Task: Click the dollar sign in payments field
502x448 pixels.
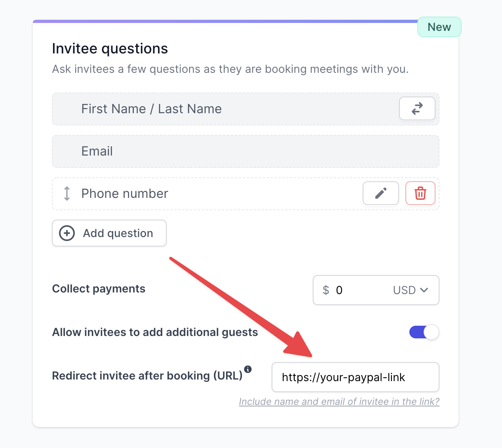Action: [326, 290]
